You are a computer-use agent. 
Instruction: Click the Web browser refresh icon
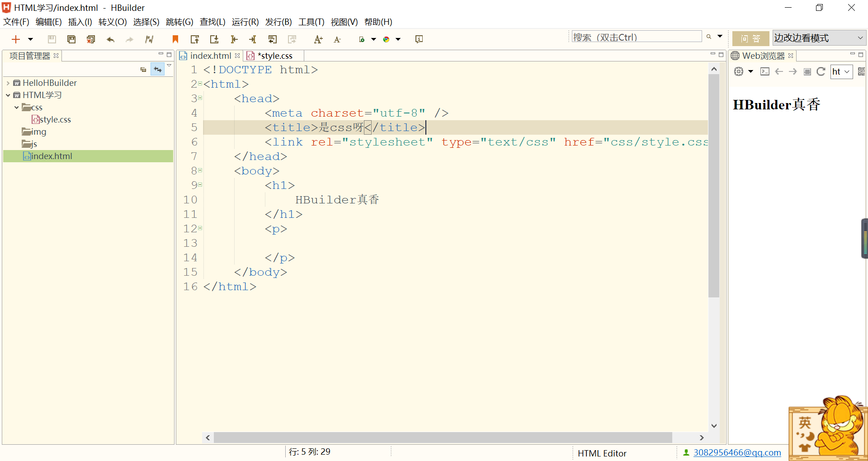(821, 71)
